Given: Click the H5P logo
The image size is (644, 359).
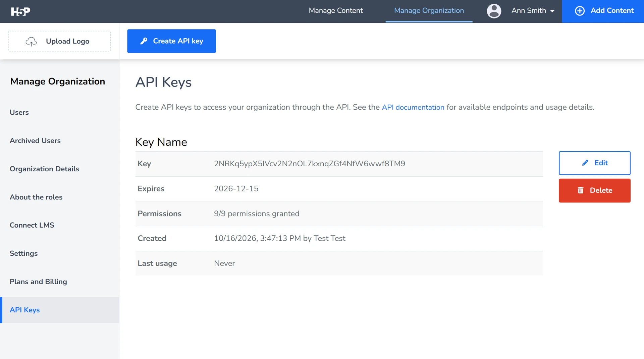Looking at the screenshot, I should (x=20, y=11).
